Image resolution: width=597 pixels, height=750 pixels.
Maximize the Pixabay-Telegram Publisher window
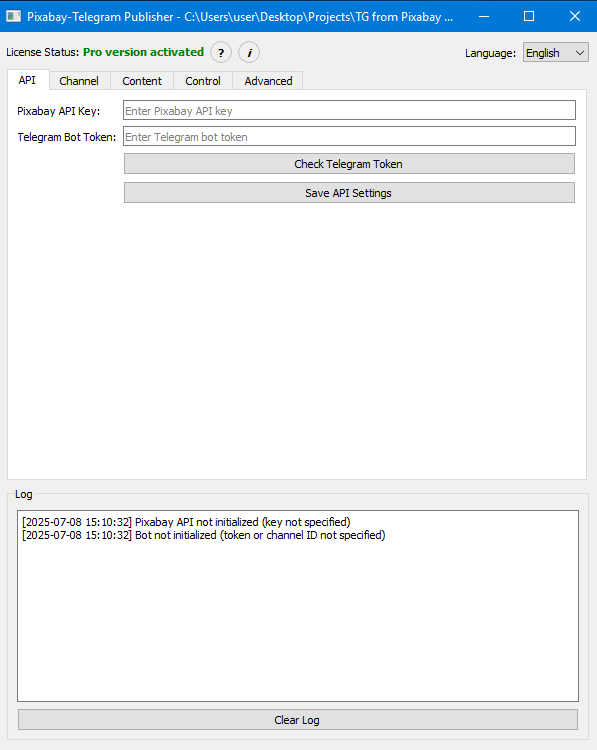tap(529, 16)
